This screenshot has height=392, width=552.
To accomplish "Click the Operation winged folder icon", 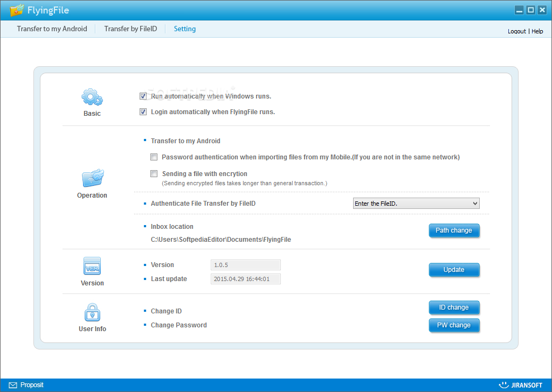I will click(x=93, y=178).
